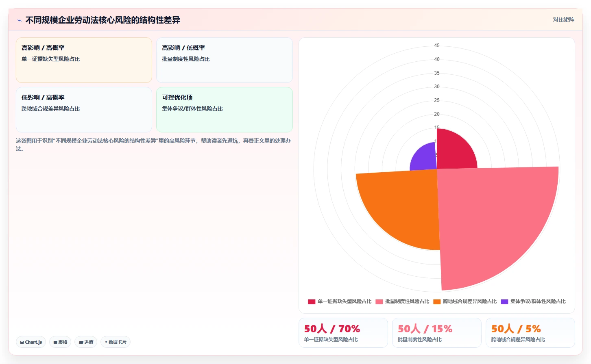Click the 数据卡片 tag chip
Viewport: 591px width, 364px height.
[116, 342]
